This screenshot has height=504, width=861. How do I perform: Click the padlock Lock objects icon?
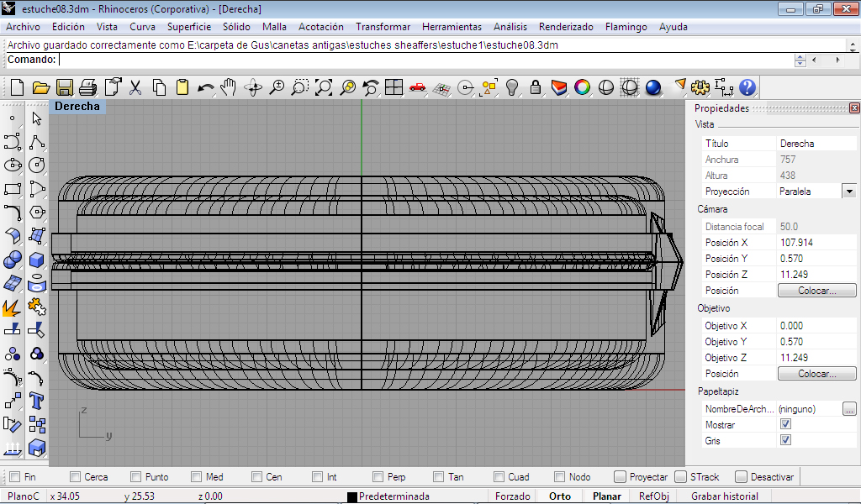click(x=535, y=87)
